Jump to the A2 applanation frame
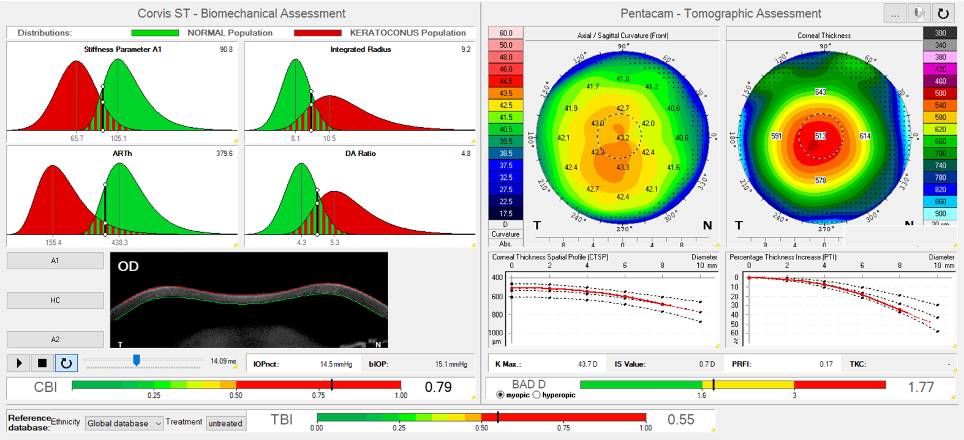Image resolution: width=964 pixels, height=440 pixels. click(x=55, y=339)
